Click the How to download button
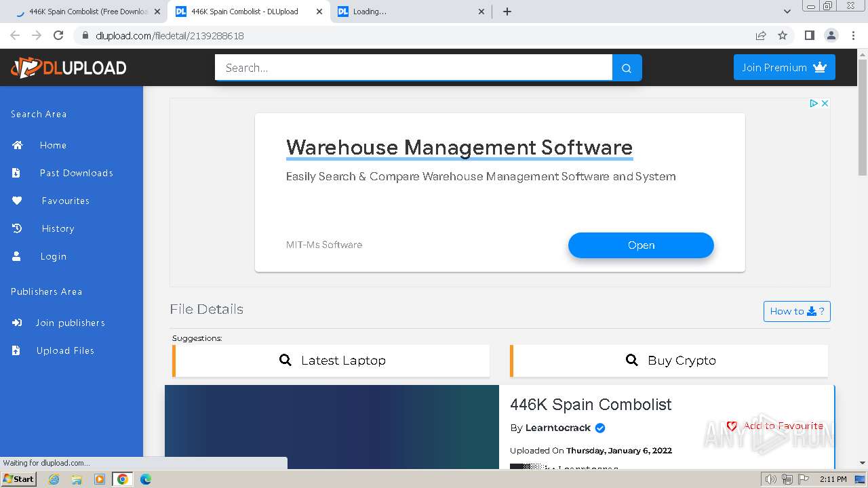 tap(797, 311)
